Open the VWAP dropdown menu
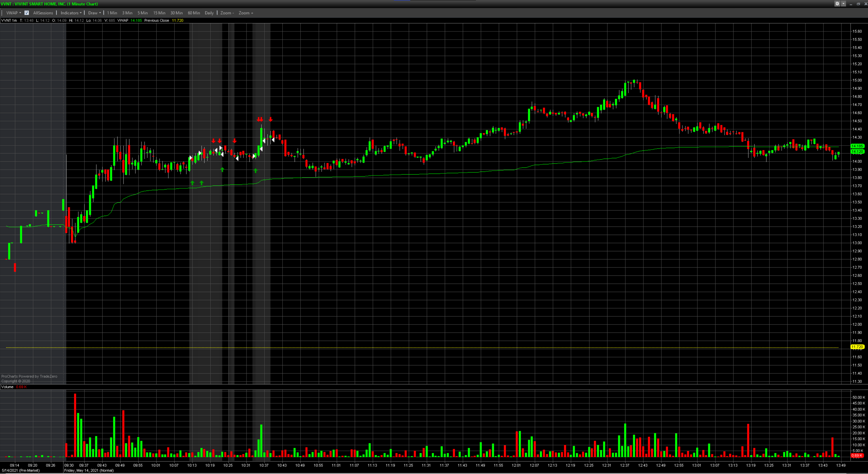Image resolution: width=868 pixels, height=474 pixels. (x=14, y=13)
